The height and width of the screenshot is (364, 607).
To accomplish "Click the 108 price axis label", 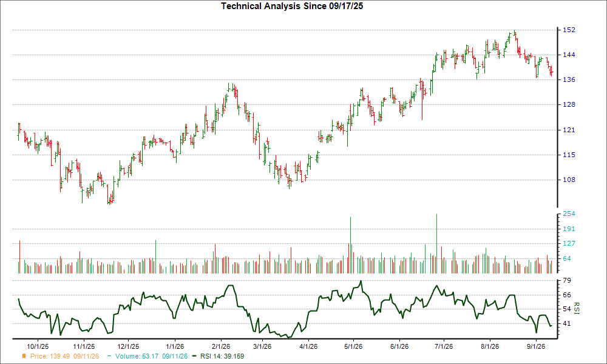I will point(569,180).
